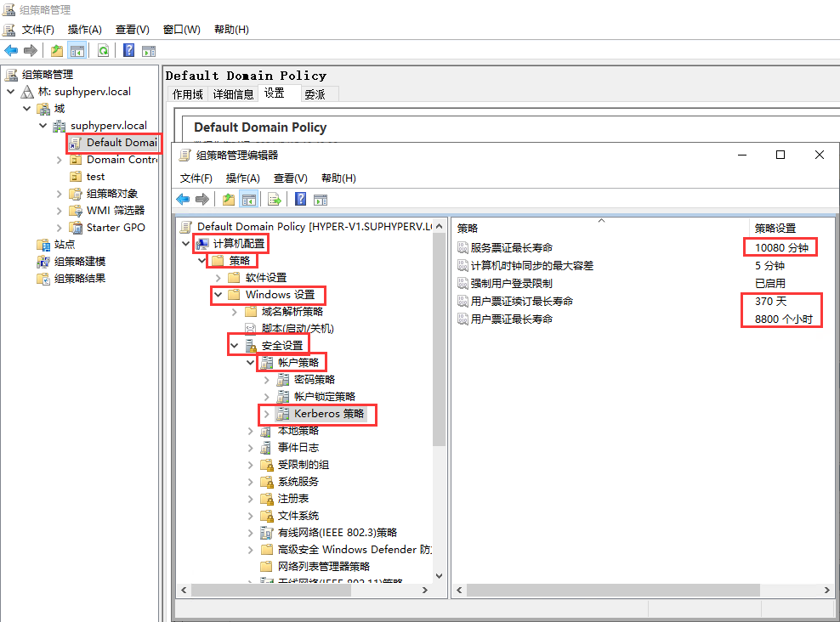Image resolution: width=840 pixels, height=622 pixels.
Task: Click editor tree horizontal scrollbar right arrow
Action: [425, 590]
